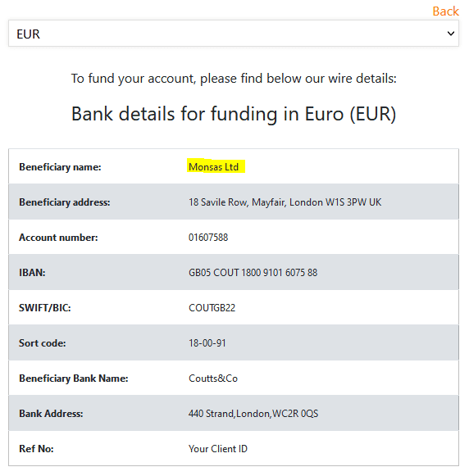The height and width of the screenshot is (476, 469).
Task: Click the Back link
Action: pos(445,11)
